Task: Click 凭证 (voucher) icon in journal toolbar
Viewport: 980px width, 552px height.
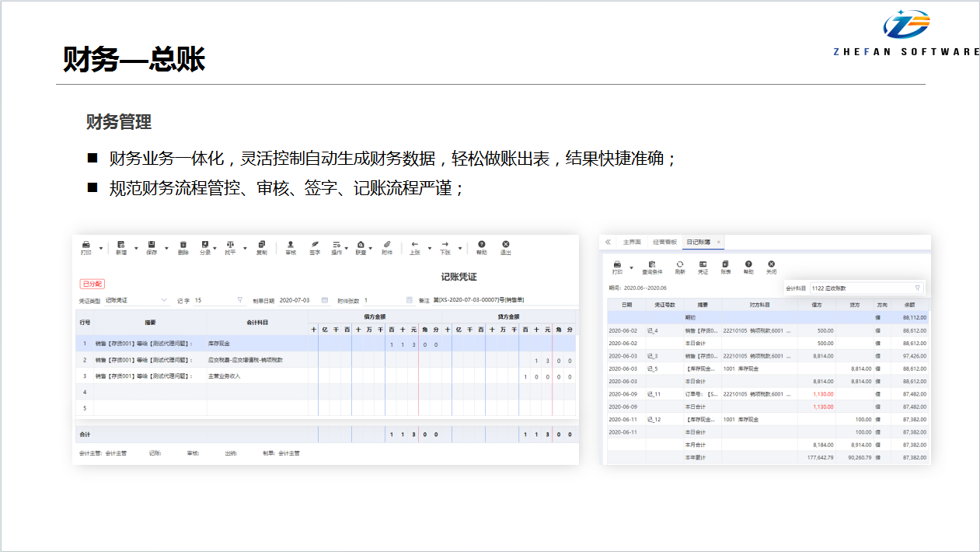Action: [703, 266]
